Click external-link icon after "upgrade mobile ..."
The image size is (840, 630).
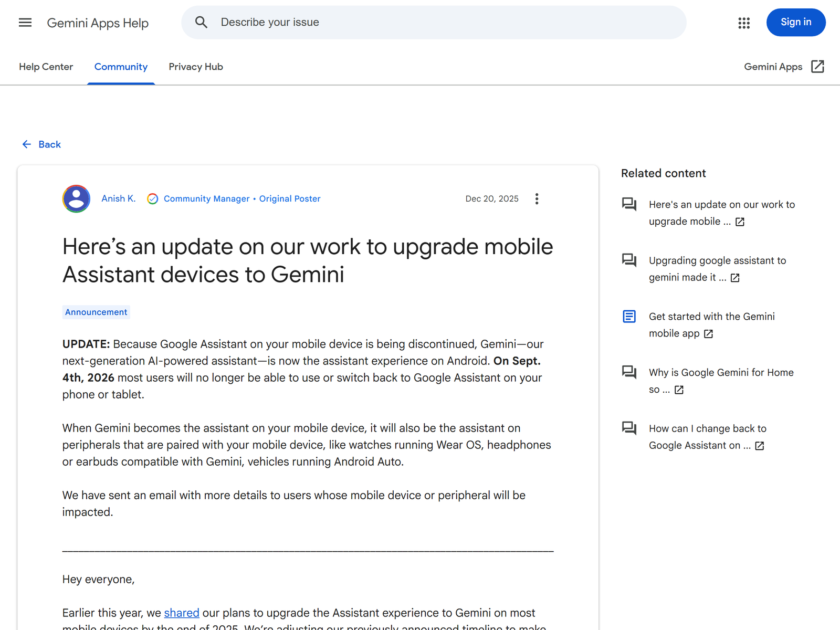[740, 222]
